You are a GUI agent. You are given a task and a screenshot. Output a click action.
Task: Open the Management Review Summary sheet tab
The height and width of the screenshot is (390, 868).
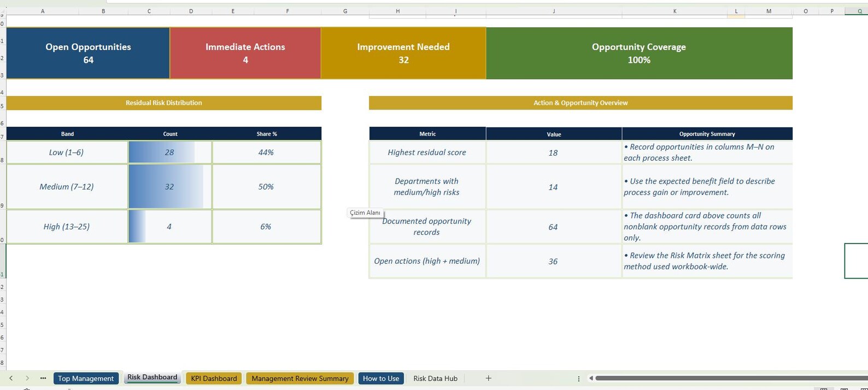pos(300,378)
